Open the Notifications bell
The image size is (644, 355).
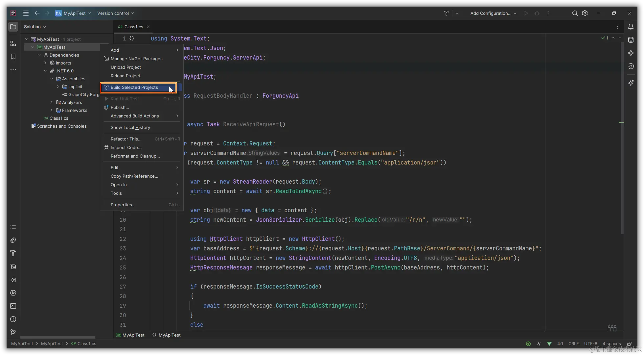point(631,27)
